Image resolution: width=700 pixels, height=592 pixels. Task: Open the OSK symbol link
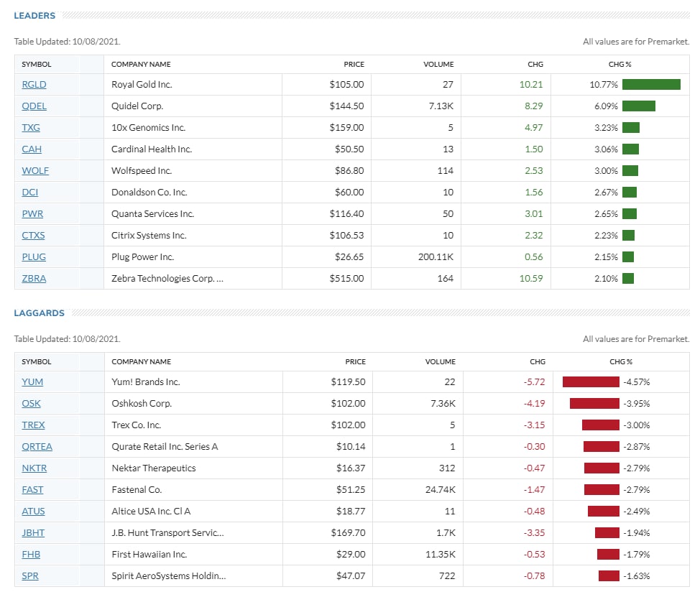31,403
